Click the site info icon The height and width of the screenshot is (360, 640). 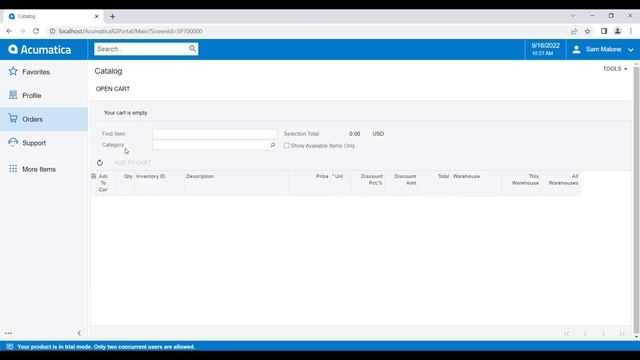coord(52,31)
